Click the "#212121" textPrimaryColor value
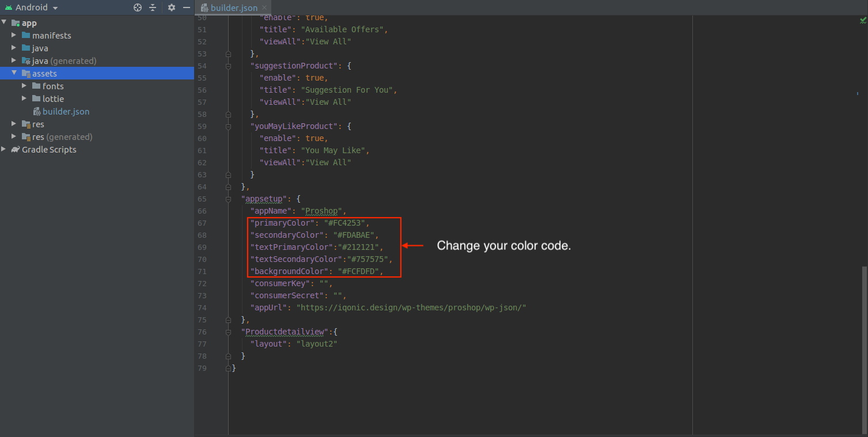Screen dimensions: 868x437 click(359, 247)
